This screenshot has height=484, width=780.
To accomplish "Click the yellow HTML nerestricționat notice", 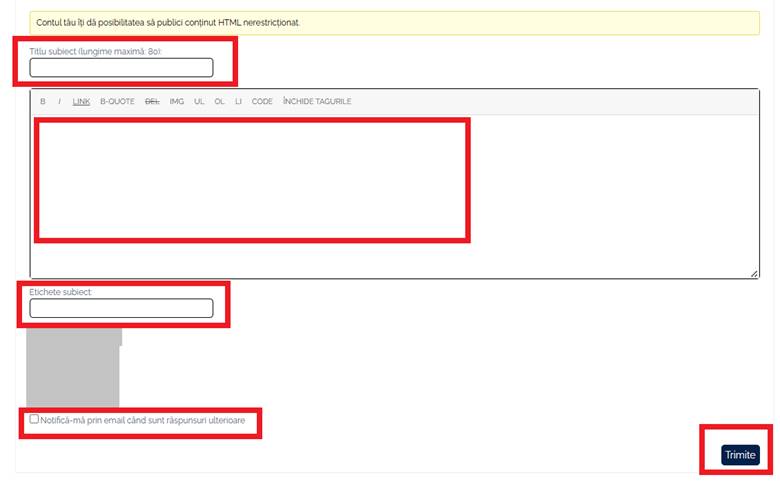I will pos(393,22).
